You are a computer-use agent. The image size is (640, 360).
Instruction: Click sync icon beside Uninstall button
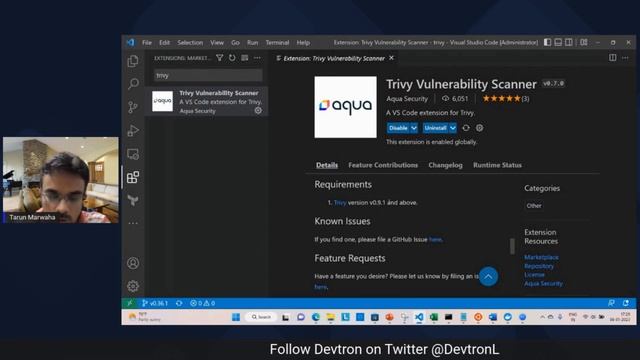pyautogui.click(x=466, y=128)
